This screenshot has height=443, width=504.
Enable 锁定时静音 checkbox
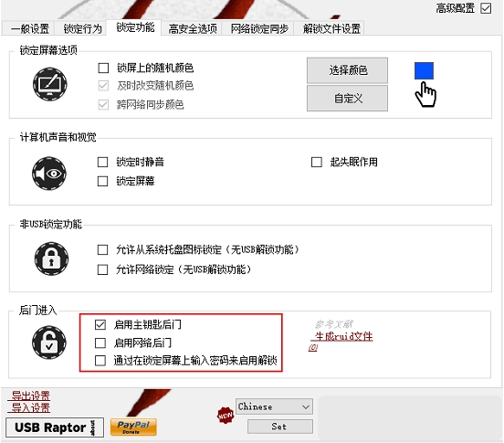102,162
